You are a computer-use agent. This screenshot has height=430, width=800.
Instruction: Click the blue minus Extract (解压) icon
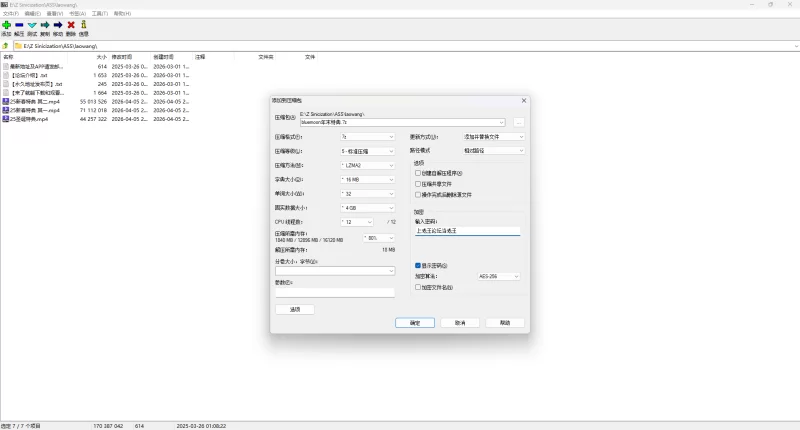point(19,25)
